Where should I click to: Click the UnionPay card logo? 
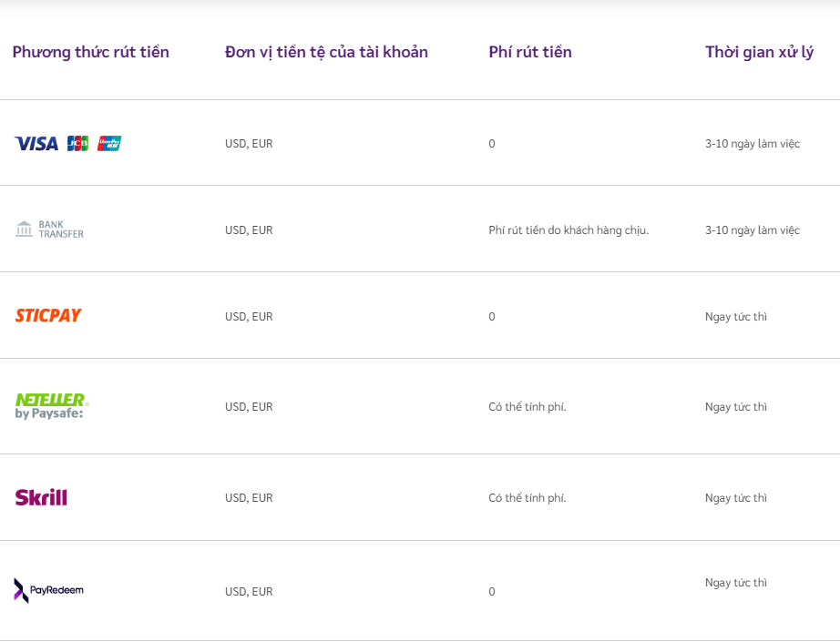(109, 143)
